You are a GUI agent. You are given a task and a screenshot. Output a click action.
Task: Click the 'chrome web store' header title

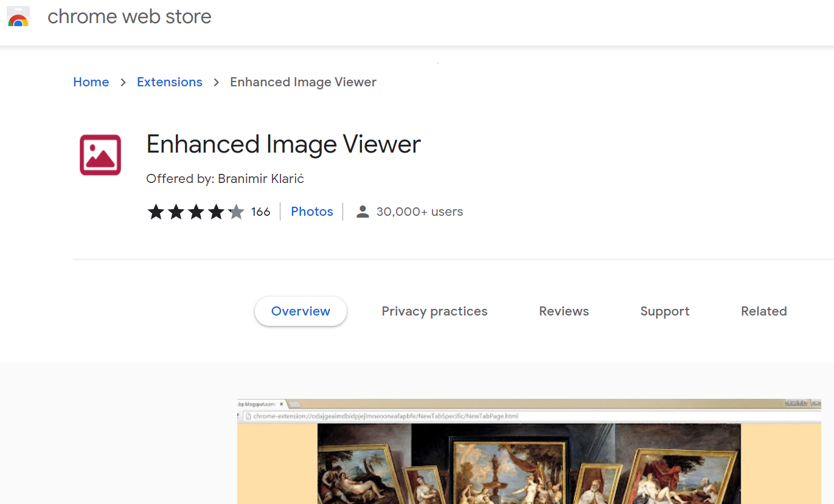[x=130, y=16]
